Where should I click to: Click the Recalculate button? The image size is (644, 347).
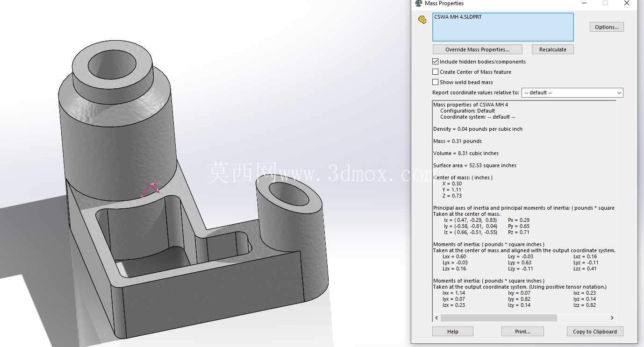tap(553, 50)
